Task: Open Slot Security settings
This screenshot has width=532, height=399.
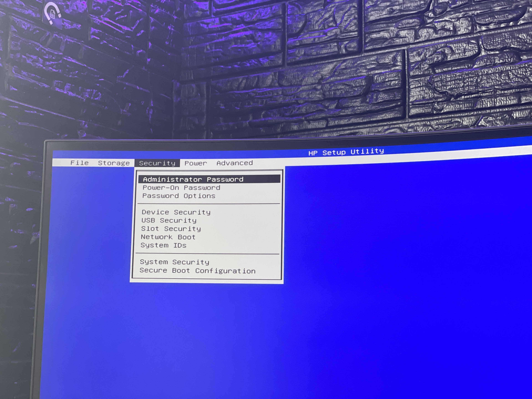Action: coord(171,228)
